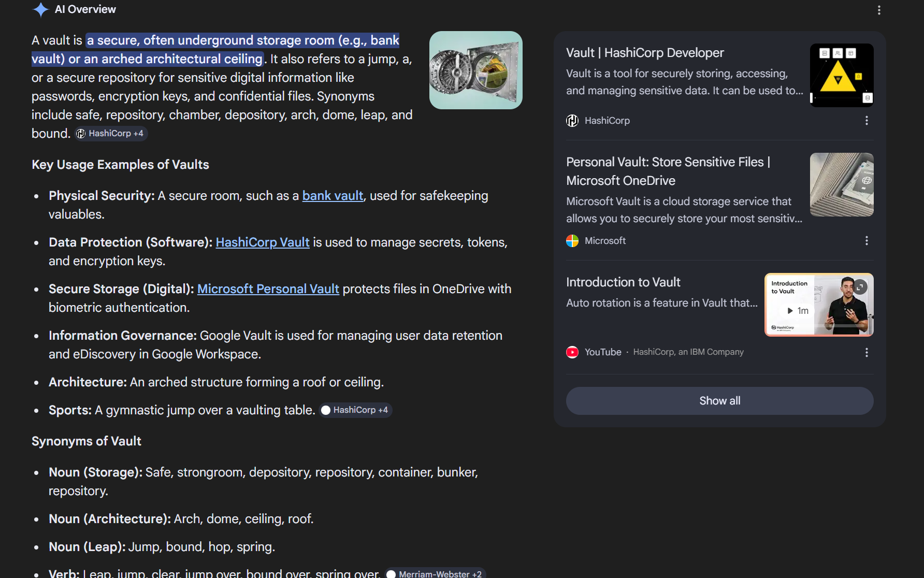Expand the Introduction to Vault video thumbnail

click(860, 287)
